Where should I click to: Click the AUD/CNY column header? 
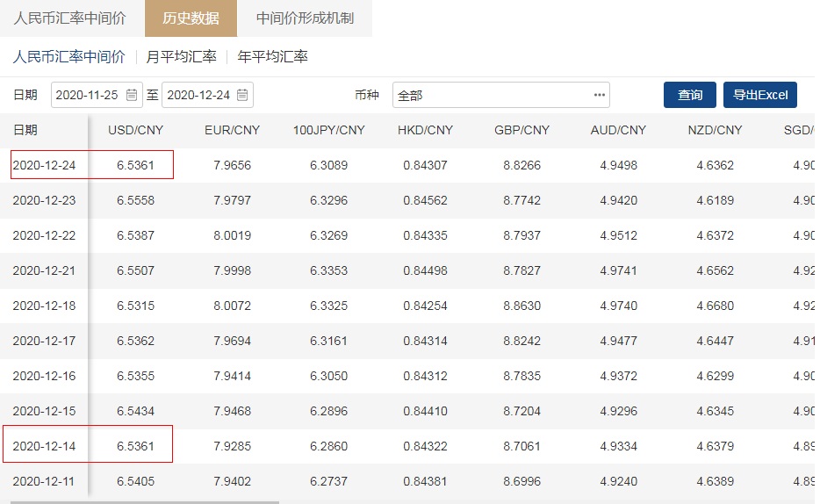619,130
